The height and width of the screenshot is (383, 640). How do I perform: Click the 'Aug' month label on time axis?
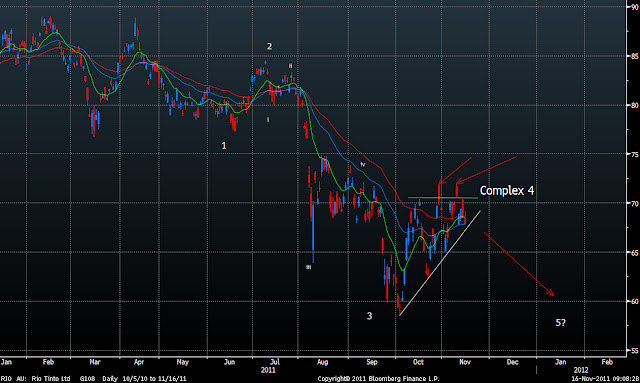pyautogui.click(x=322, y=362)
